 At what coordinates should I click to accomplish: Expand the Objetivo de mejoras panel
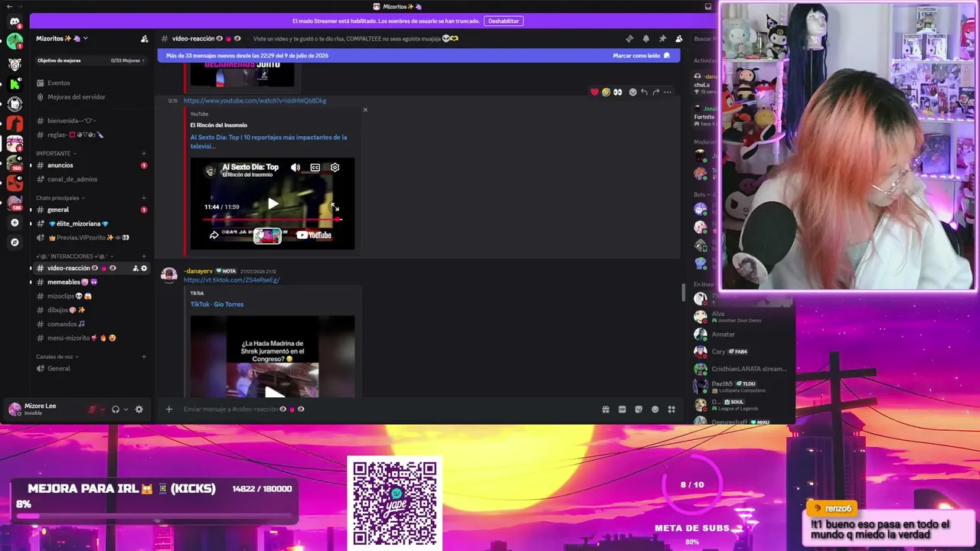(x=91, y=60)
